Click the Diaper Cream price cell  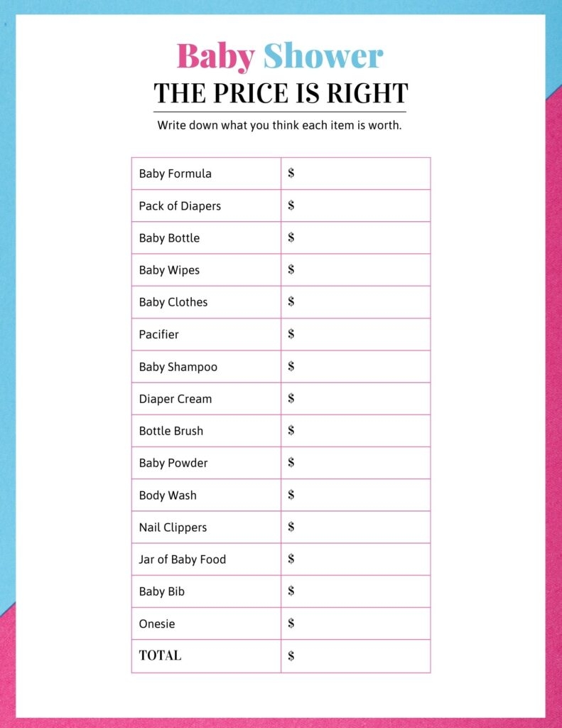pos(355,399)
